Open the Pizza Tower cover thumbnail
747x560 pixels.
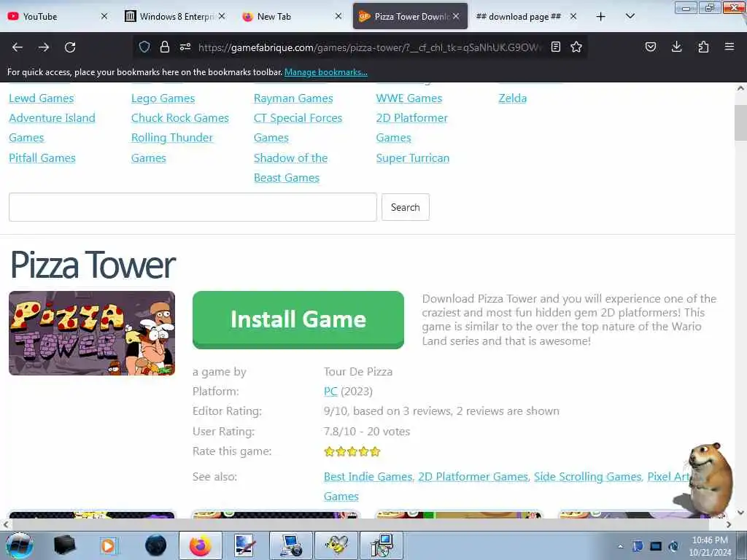pos(92,332)
